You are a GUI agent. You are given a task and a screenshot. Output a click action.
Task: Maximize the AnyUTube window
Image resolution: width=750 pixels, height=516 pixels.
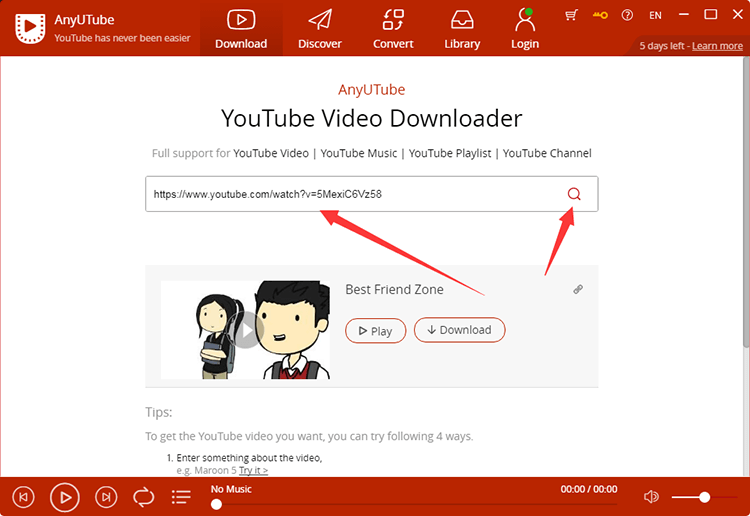click(711, 15)
